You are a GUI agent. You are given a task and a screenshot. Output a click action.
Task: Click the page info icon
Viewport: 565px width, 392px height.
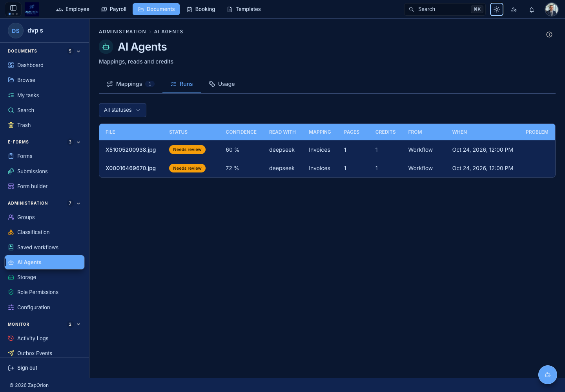[549, 34]
